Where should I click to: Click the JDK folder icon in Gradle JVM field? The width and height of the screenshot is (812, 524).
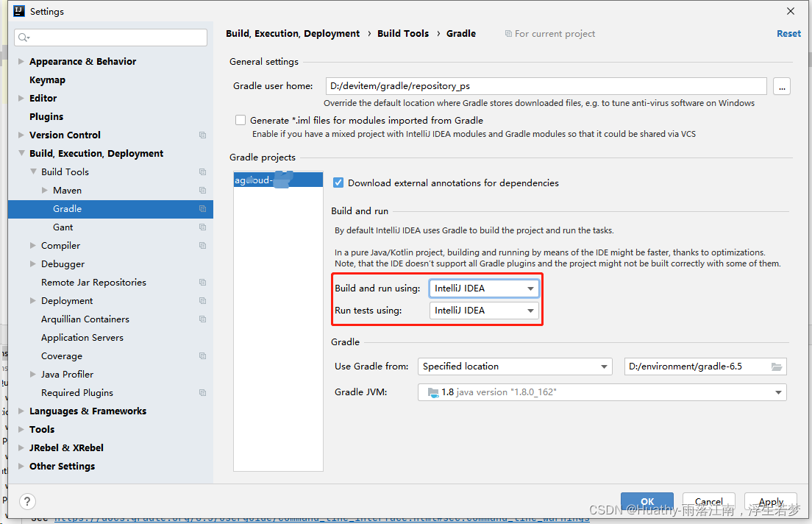(433, 392)
